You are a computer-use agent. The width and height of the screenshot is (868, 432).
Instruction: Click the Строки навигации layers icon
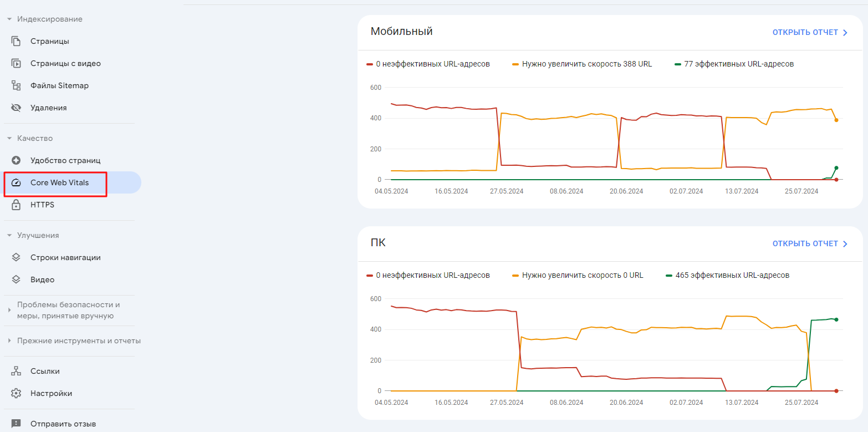coord(16,257)
